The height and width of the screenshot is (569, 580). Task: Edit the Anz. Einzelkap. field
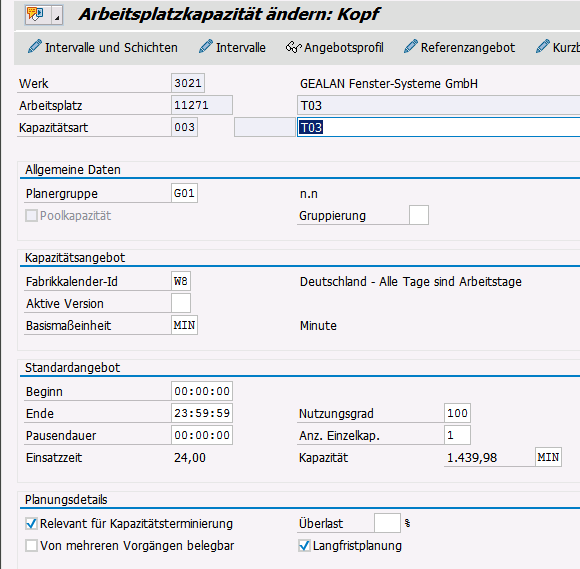pos(458,435)
